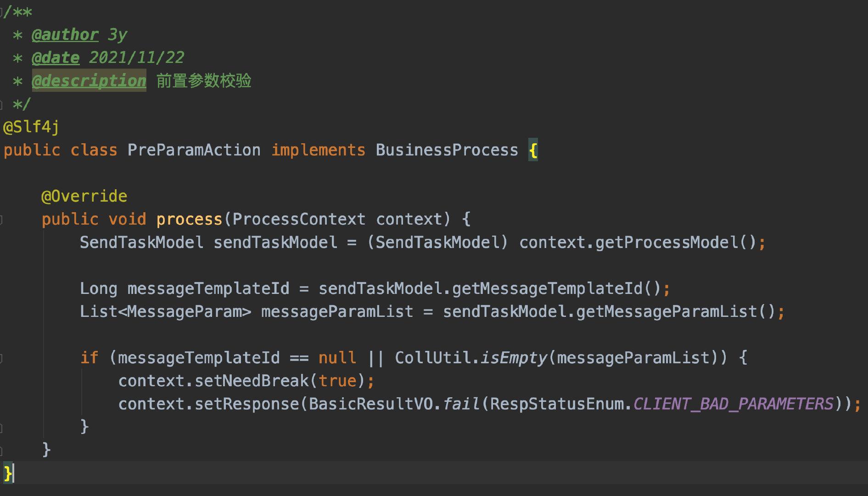Click the highlighted opening brace of the class
The image size is (868, 496).
(533, 150)
